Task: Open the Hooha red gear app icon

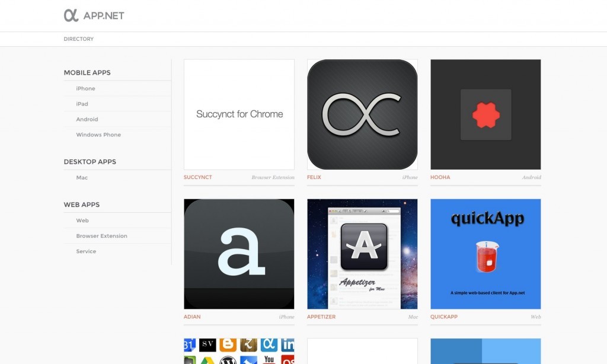Action: coord(485,114)
